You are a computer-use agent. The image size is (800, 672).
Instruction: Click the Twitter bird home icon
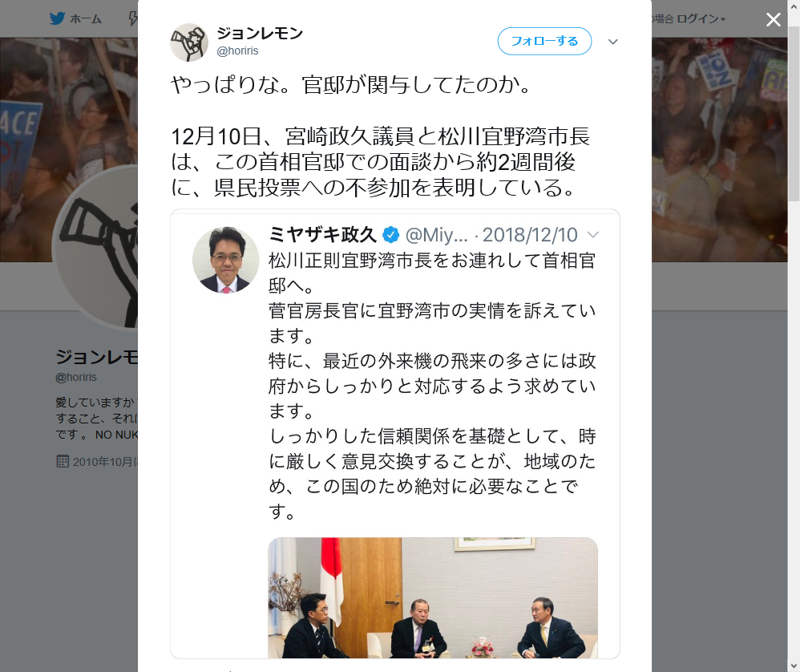tap(57, 19)
